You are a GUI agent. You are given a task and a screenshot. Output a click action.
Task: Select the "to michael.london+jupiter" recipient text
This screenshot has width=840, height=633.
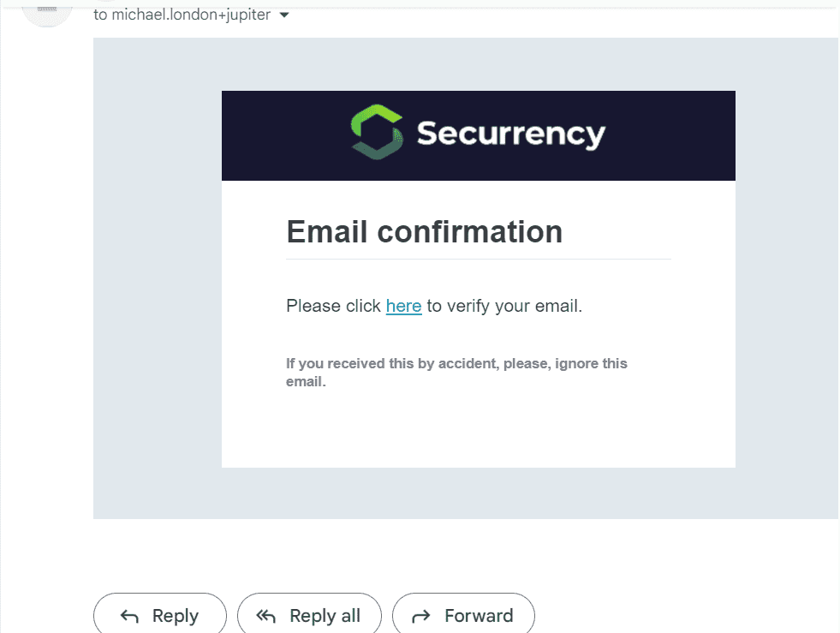182,15
